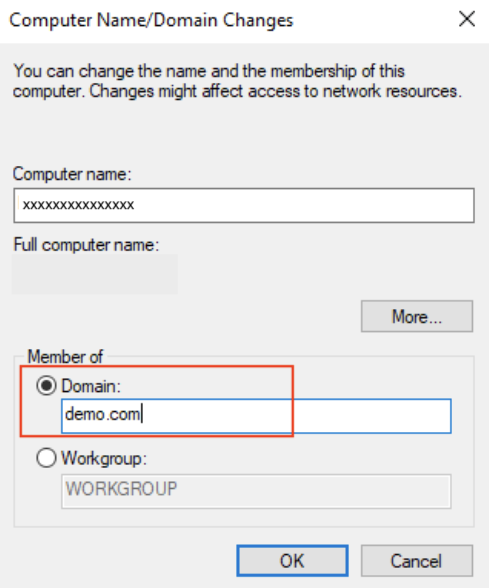Place the cursor in the demo.com text

tap(102, 414)
